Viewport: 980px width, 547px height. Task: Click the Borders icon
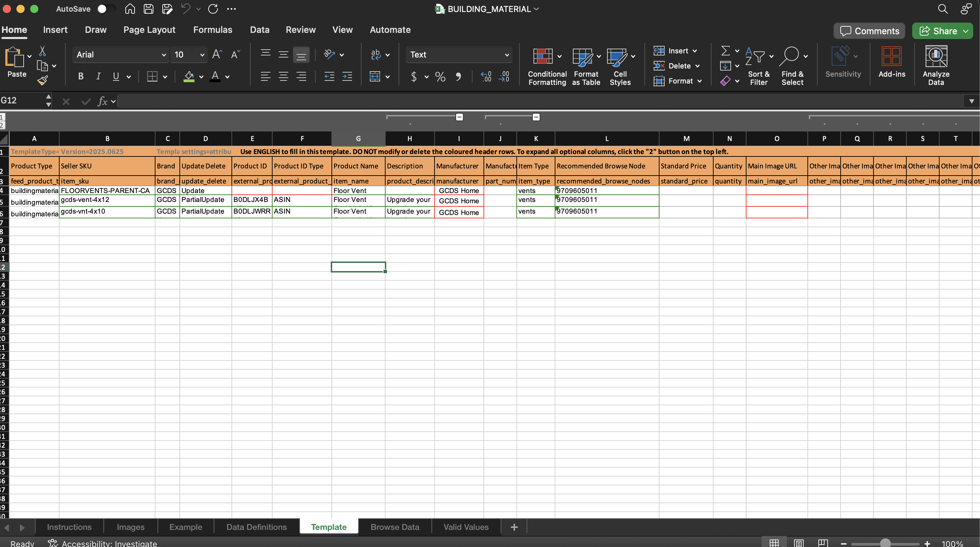click(152, 76)
